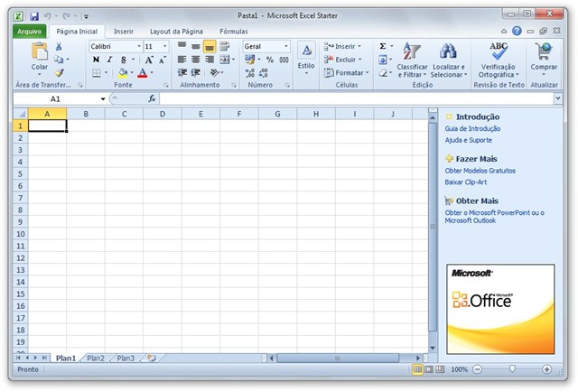Toggle bottom vertical alignment
Screen dimensions: 578x392
[x=210, y=46]
